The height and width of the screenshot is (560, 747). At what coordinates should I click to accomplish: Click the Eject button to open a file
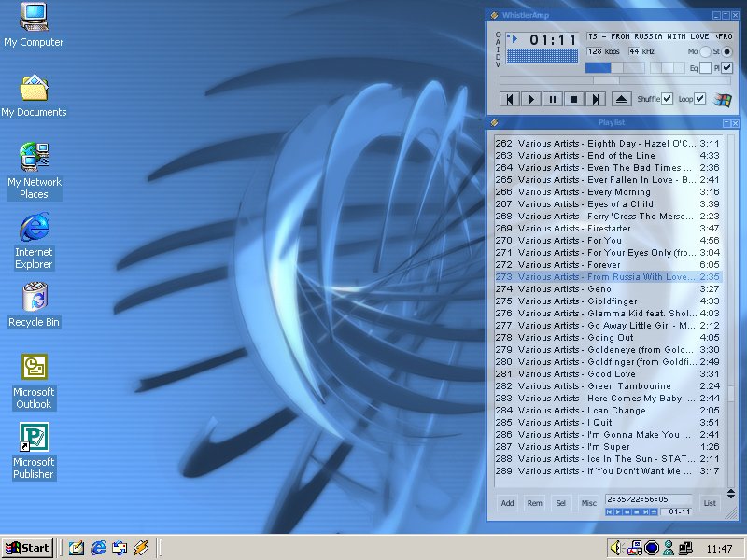pyautogui.click(x=622, y=99)
